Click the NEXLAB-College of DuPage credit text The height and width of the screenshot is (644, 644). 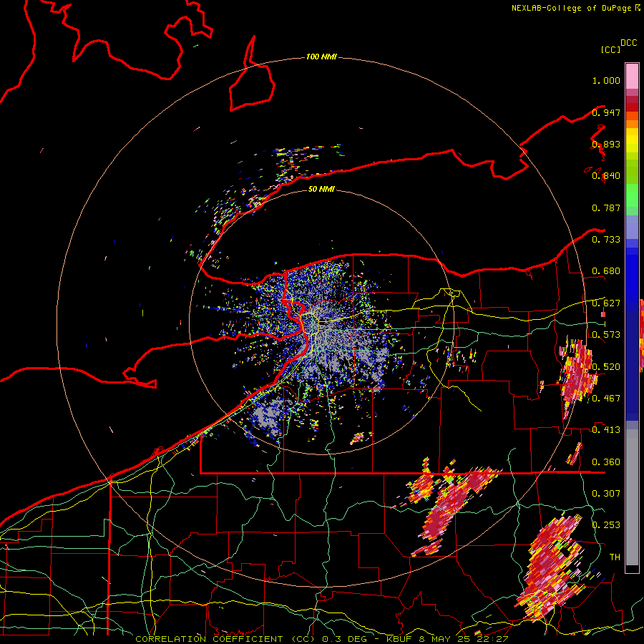pos(571,8)
